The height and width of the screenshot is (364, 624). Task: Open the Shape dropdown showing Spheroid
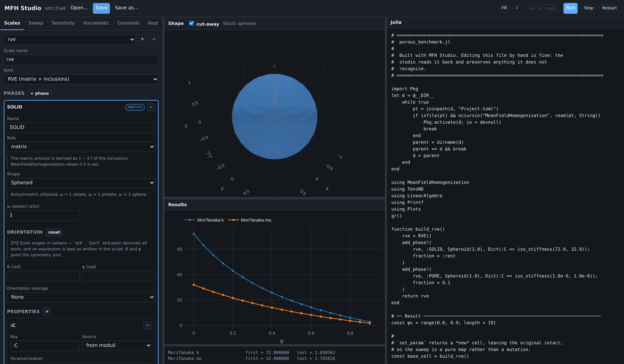(x=81, y=183)
